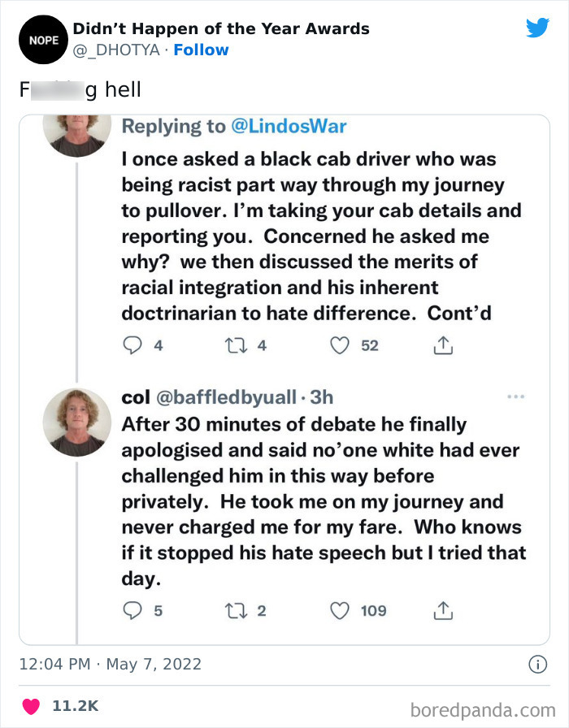Open col's profile picture

77,422
